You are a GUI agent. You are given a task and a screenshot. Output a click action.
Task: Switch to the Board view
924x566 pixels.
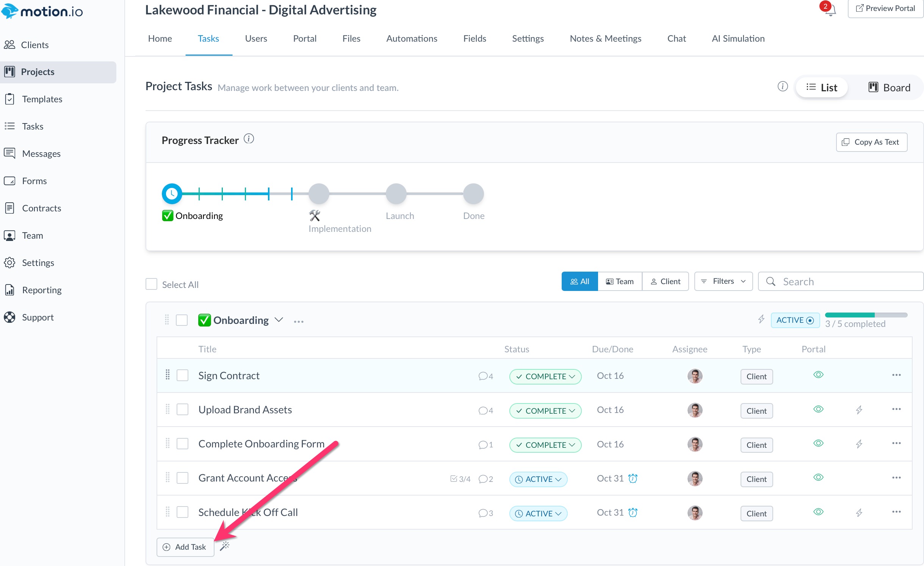point(889,88)
